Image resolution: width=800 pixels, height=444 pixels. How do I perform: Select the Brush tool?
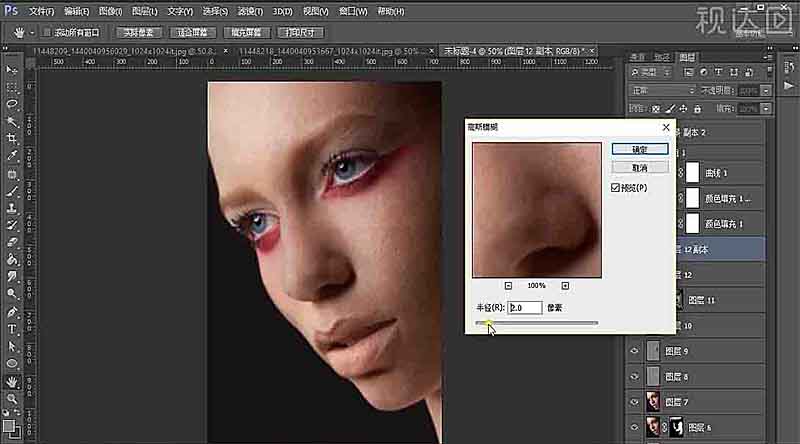click(x=12, y=191)
